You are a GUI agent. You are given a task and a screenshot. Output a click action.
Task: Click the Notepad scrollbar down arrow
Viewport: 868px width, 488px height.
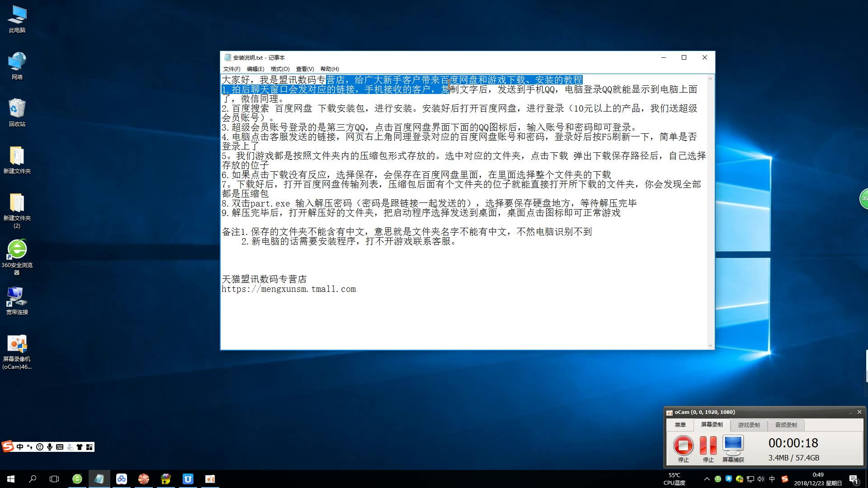pyautogui.click(x=710, y=345)
